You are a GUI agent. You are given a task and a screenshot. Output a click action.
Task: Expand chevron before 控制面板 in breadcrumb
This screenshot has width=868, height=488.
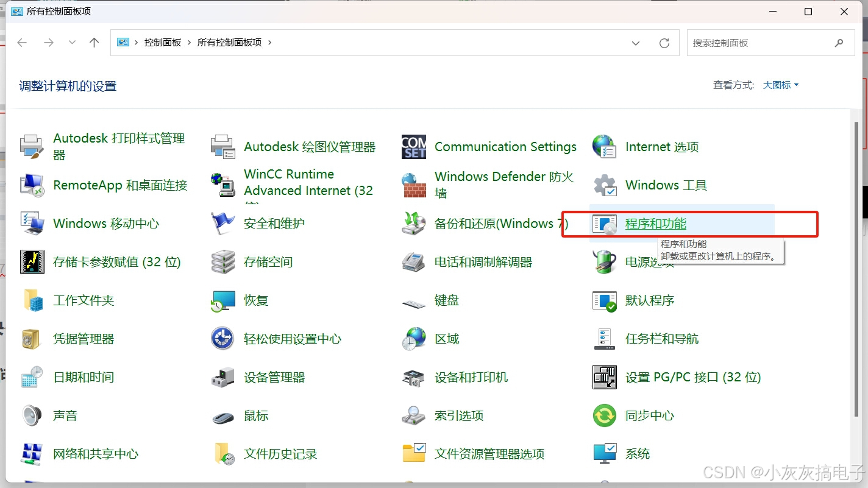(136, 43)
